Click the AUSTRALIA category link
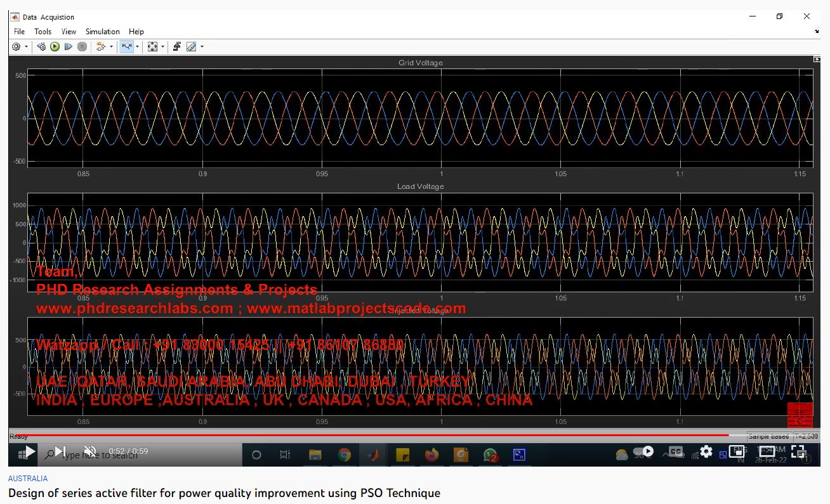830x504 pixels. point(28,479)
